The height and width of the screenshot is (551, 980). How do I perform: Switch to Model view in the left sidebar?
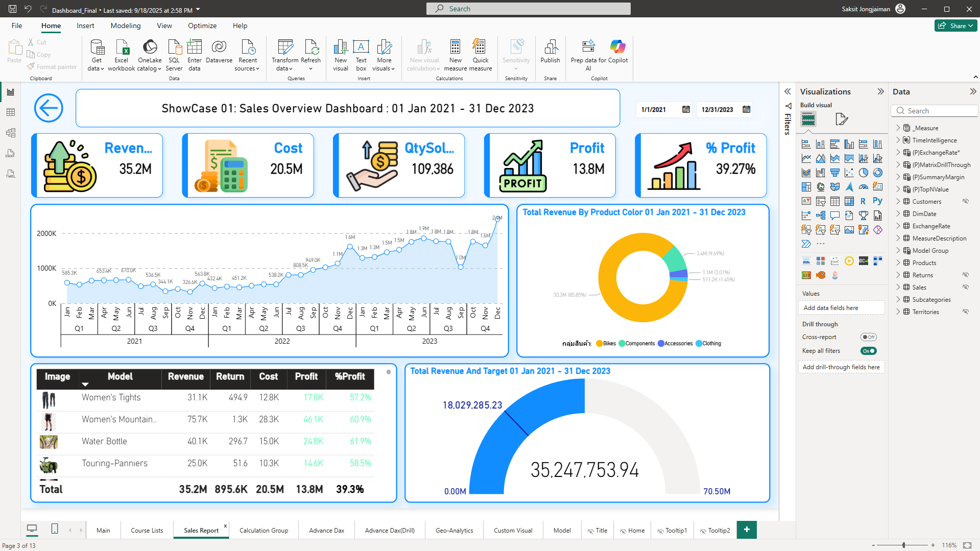pyautogui.click(x=11, y=132)
